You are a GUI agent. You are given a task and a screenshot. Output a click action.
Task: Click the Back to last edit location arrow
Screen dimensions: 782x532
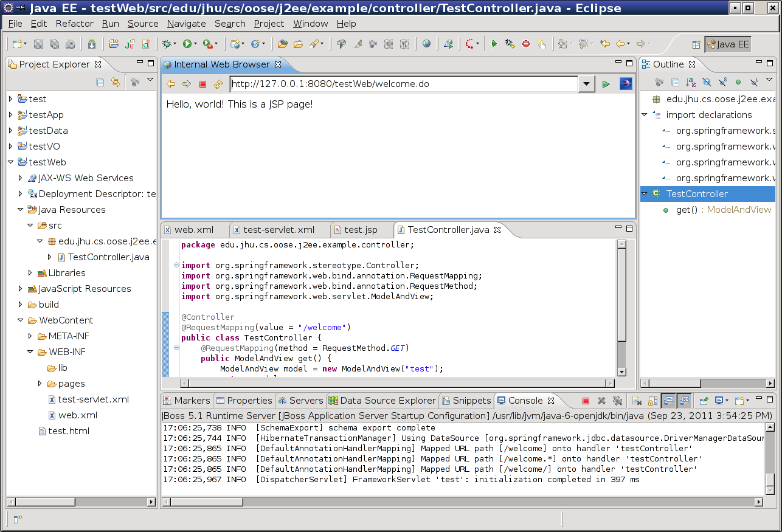(605, 44)
